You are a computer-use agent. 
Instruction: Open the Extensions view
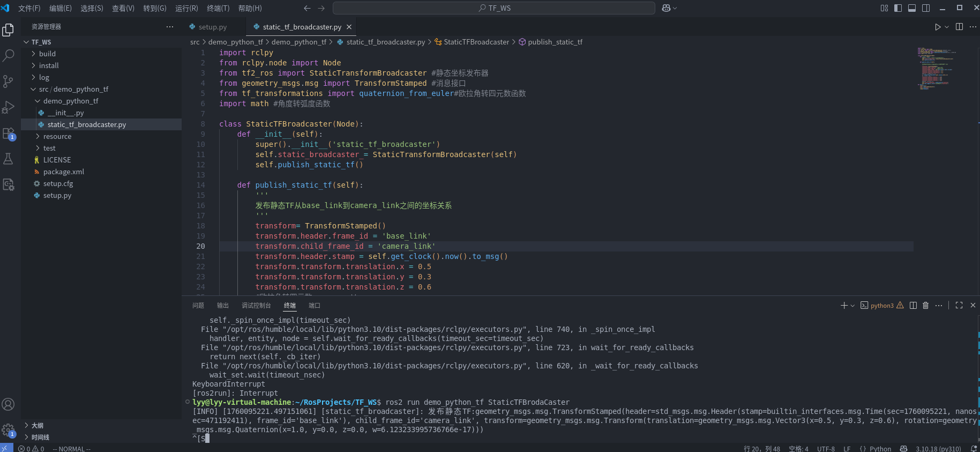point(8,134)
